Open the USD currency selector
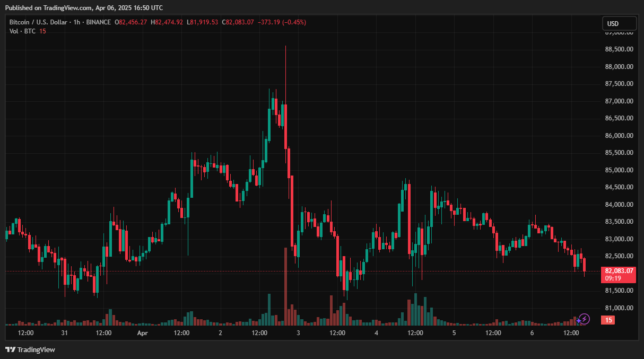This screenshot has height=359, width=644. (619, 24)
